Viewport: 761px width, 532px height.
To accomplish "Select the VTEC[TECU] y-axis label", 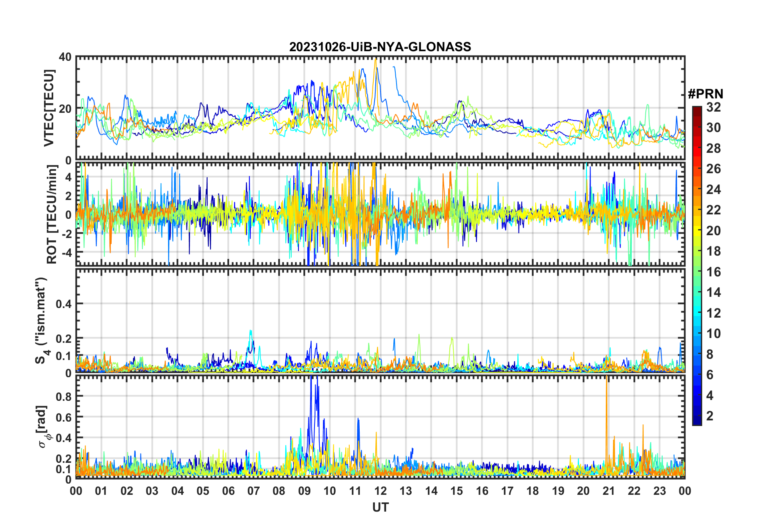I will tap(49, 108).
